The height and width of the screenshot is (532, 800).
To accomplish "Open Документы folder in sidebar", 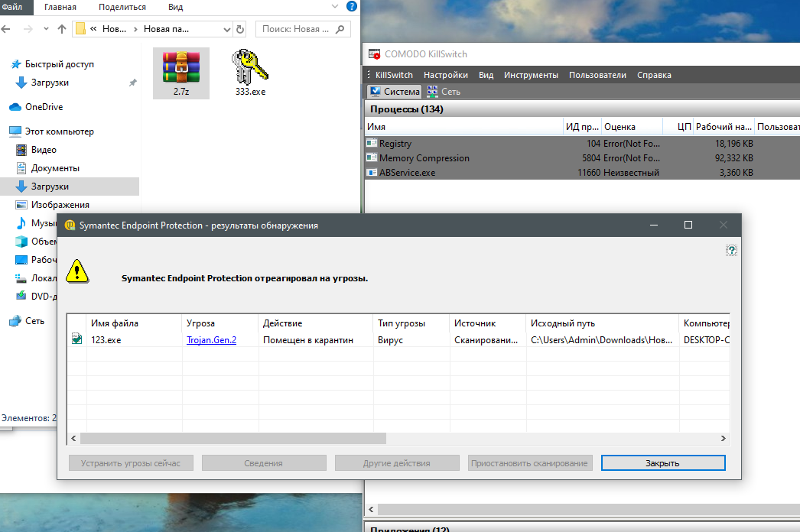I will [48, 168].
